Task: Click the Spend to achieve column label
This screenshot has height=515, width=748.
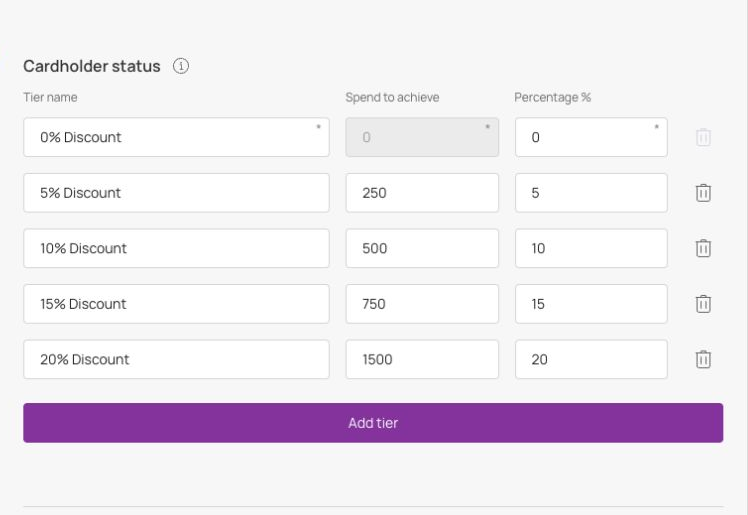Action: (x=392, y=97)
